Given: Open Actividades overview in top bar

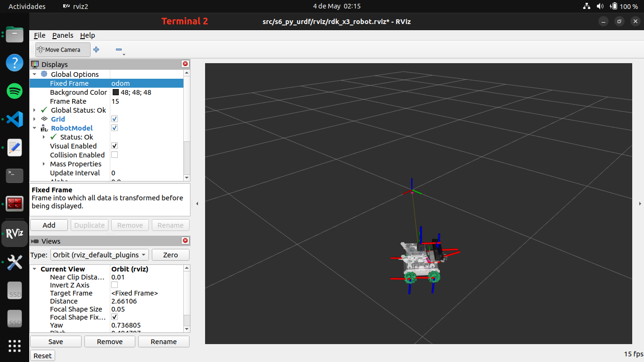Looking at the screenshot, I should pos(27,6).
